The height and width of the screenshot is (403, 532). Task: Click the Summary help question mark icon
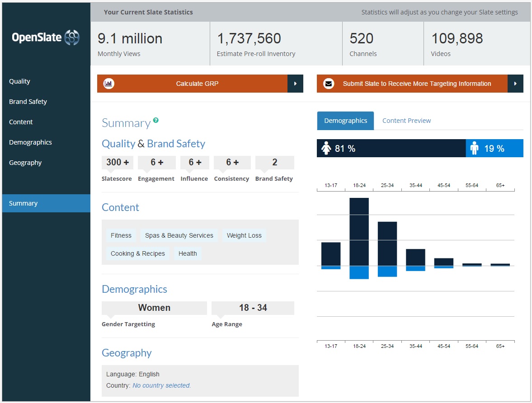coord(156,120)
